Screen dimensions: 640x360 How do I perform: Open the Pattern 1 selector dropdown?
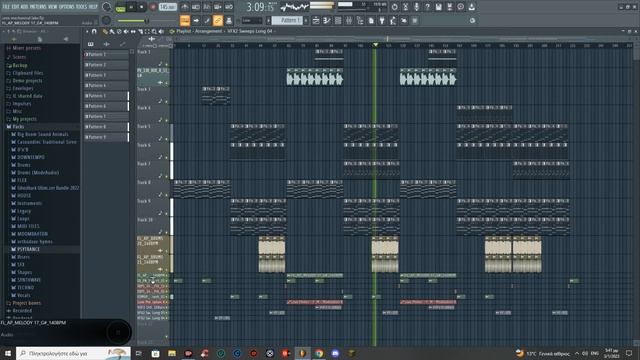(288, 20)
